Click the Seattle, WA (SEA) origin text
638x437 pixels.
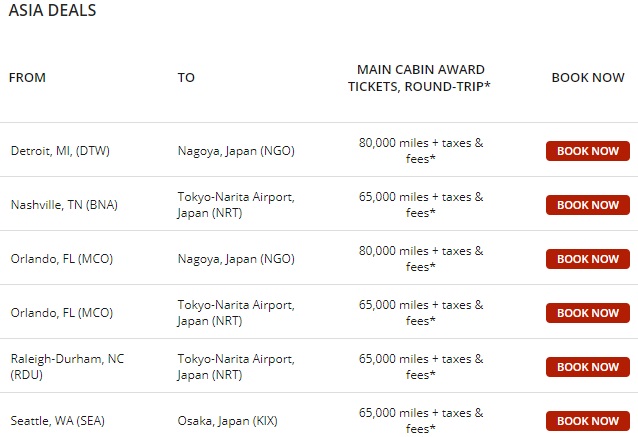59,421
